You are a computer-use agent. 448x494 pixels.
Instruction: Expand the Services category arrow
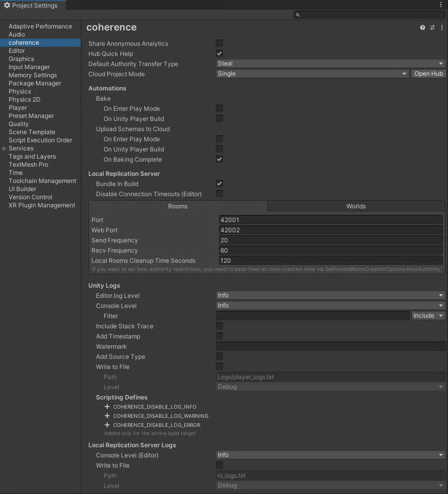(5, 148)
